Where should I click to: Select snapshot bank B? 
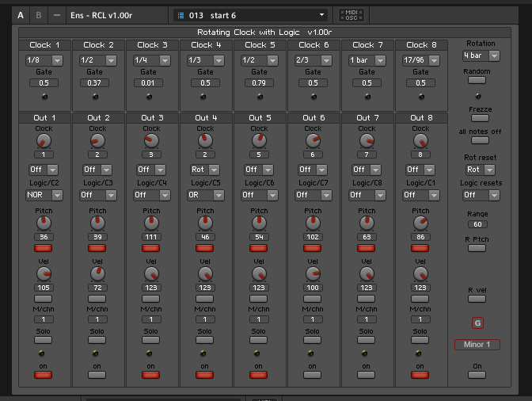coord(38,15)
